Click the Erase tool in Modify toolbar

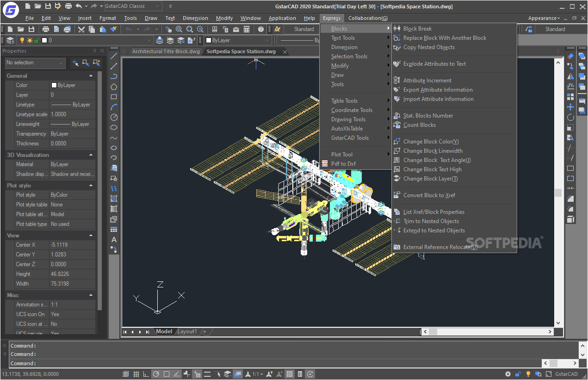click(570, 56)
